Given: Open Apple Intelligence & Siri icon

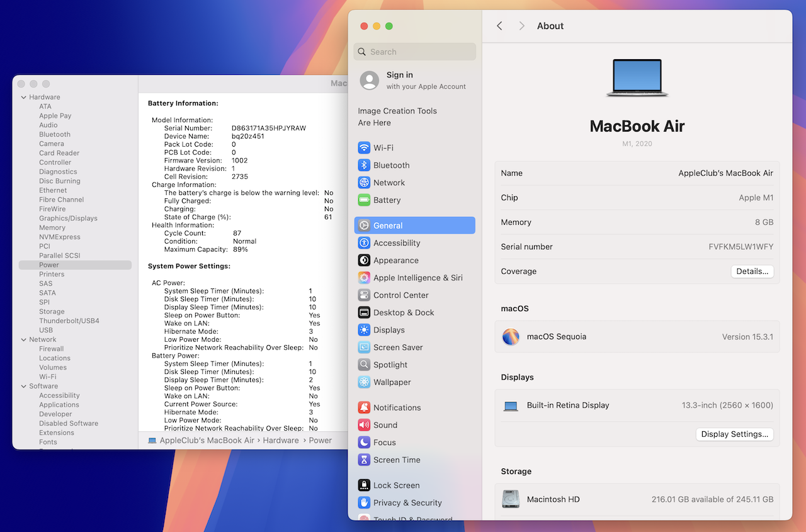Looking at the screenshot, I should pyautogui.click(x=364, y=278).
